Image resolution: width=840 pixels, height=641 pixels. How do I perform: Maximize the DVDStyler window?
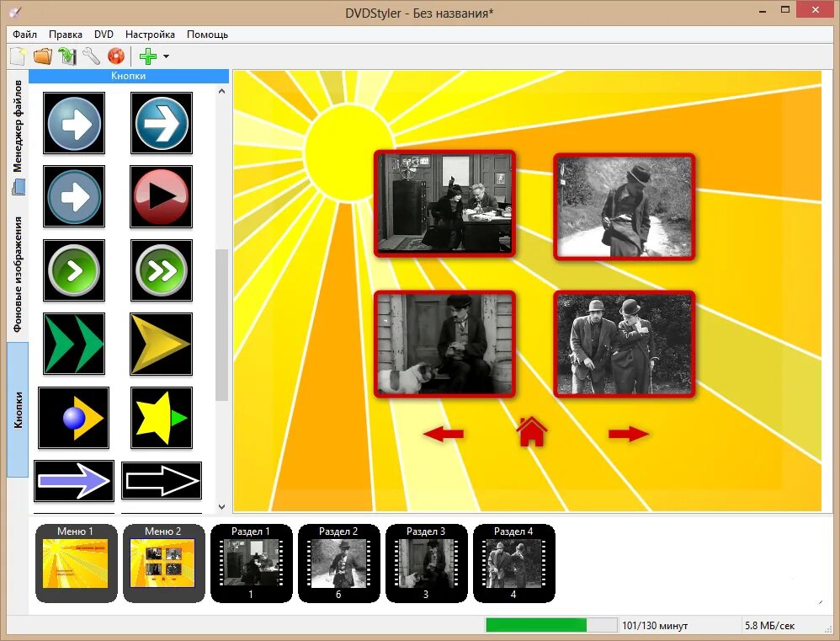[785, 9]
